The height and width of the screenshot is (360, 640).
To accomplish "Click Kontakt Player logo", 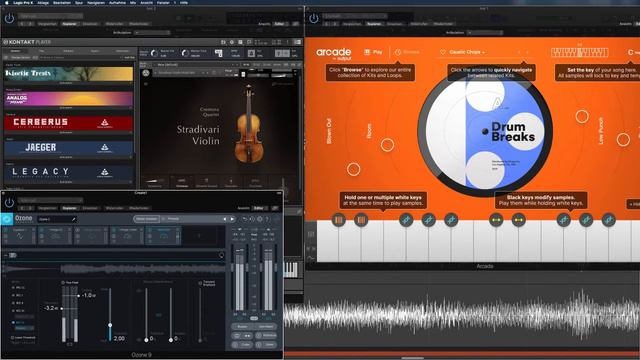I will (27, 42).
